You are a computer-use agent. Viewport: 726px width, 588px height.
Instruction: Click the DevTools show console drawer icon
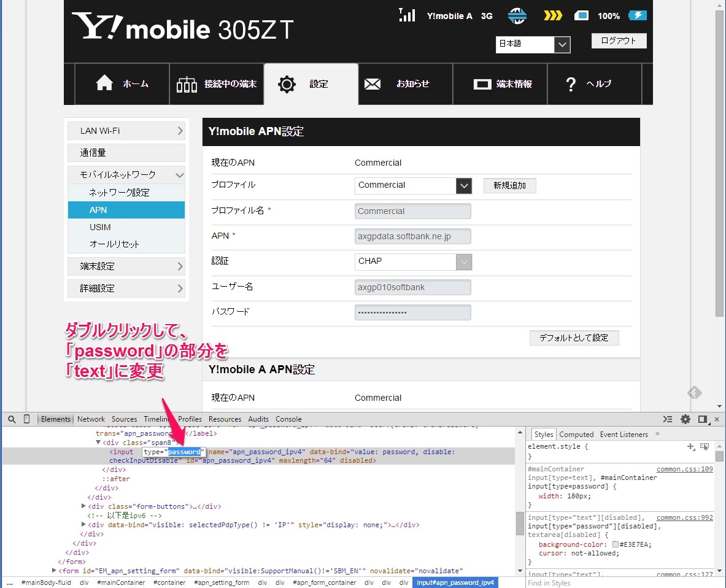pos(667,419)
